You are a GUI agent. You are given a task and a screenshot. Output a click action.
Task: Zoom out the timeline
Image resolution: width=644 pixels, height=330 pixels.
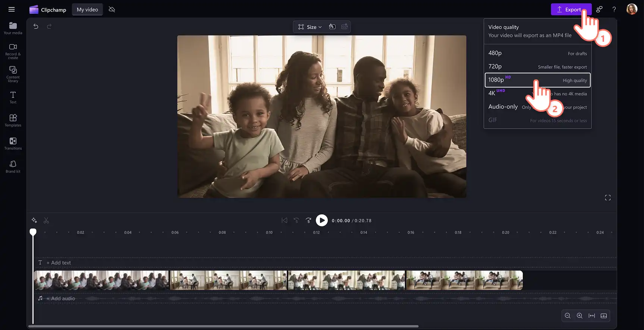[x=568, y=316]
